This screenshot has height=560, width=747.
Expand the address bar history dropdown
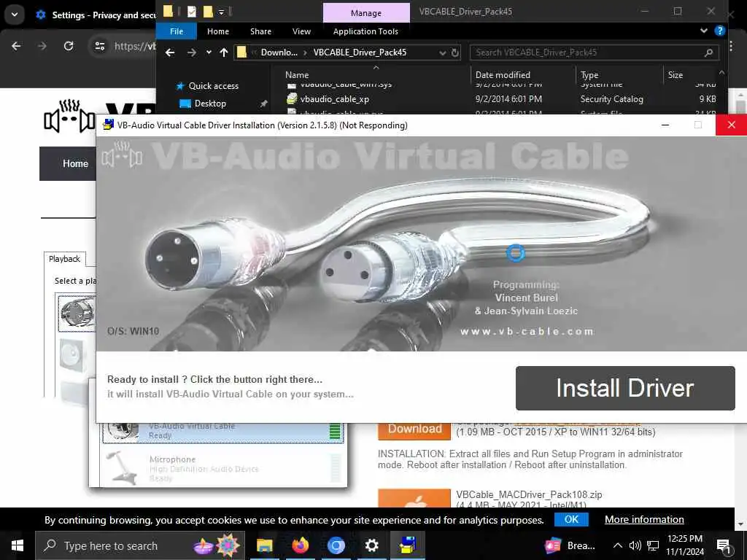[443, 52]
